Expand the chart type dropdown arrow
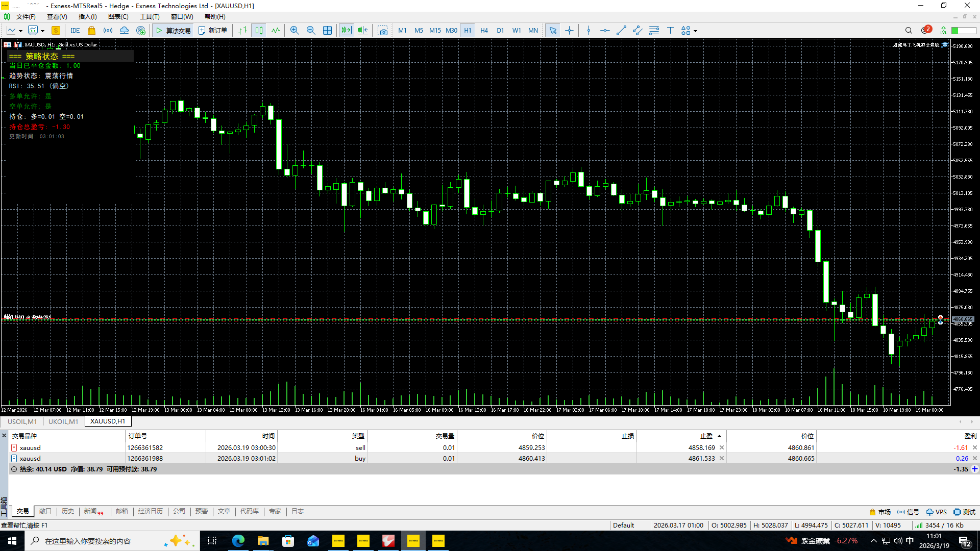980x551 pixels. tap(20, 31)
